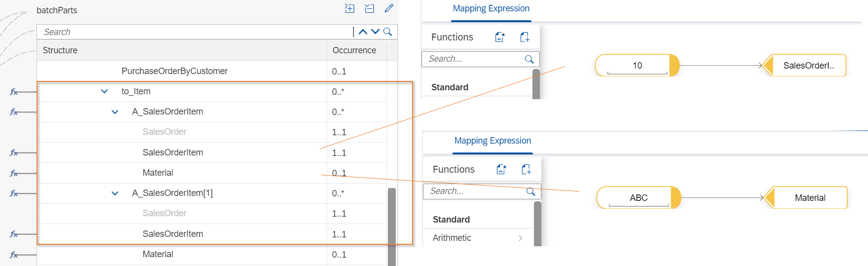Screen dimensions: 868x266
Task: Click the collapse-all icon in batchParts header
Action: [369, 8]
